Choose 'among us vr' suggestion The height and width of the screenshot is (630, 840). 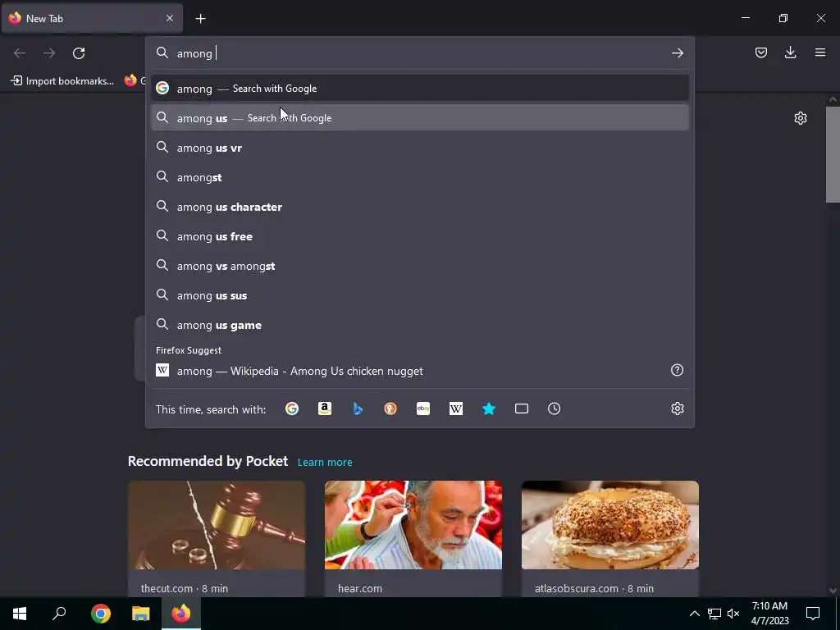420,148
